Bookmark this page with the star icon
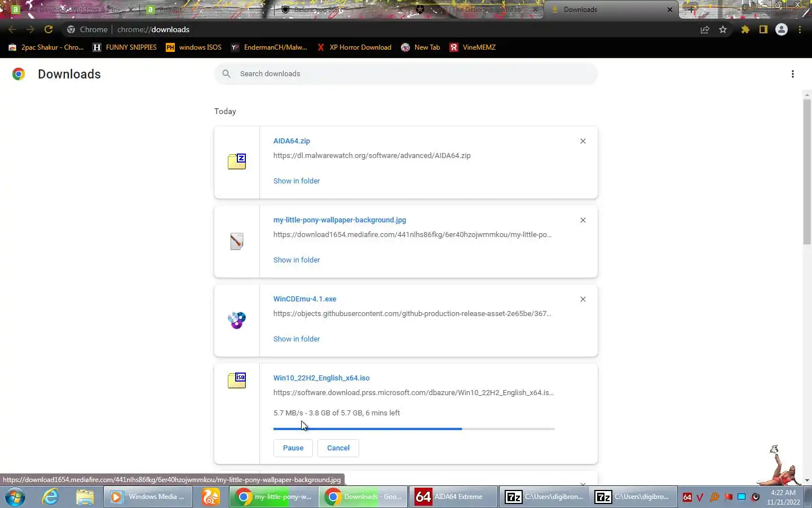The height and width of the screenshot is (508, 812). pos(723,29)
